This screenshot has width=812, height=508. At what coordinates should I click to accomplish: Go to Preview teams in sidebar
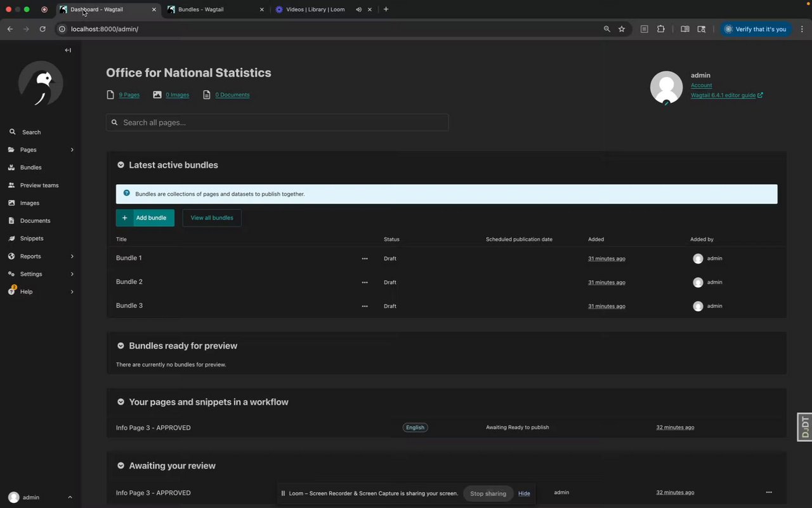pyautogui.click(x=41, y=185)
